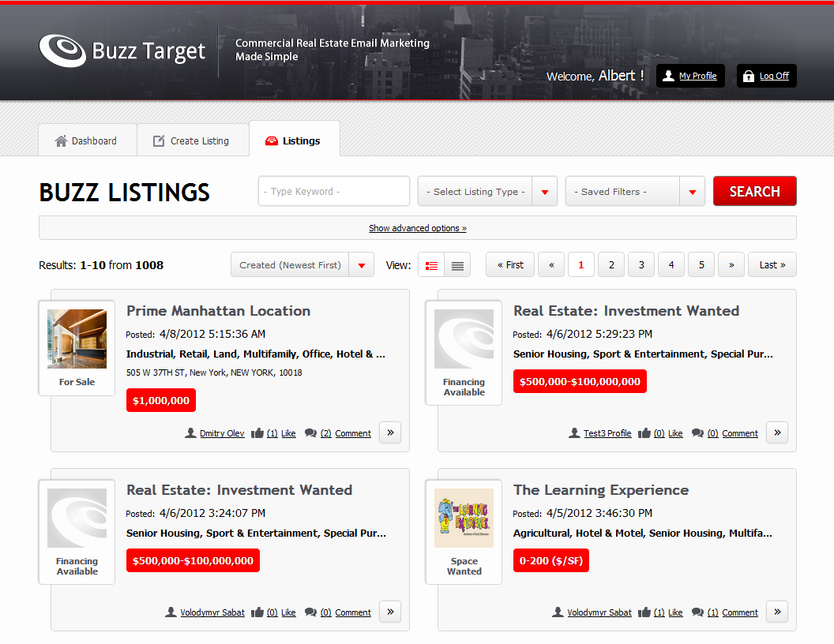
Task: Expand the Show advanced options panel
Action: click(x=417, y=228)
